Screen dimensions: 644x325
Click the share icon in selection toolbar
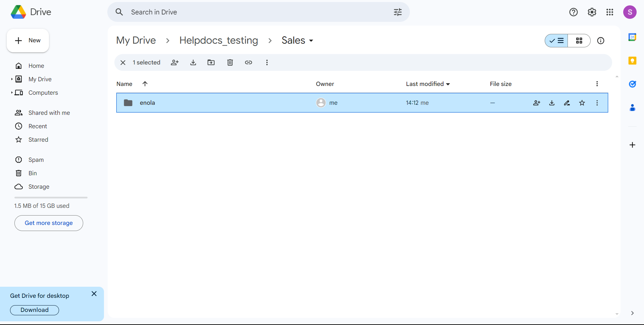click(x=175, y=62)
